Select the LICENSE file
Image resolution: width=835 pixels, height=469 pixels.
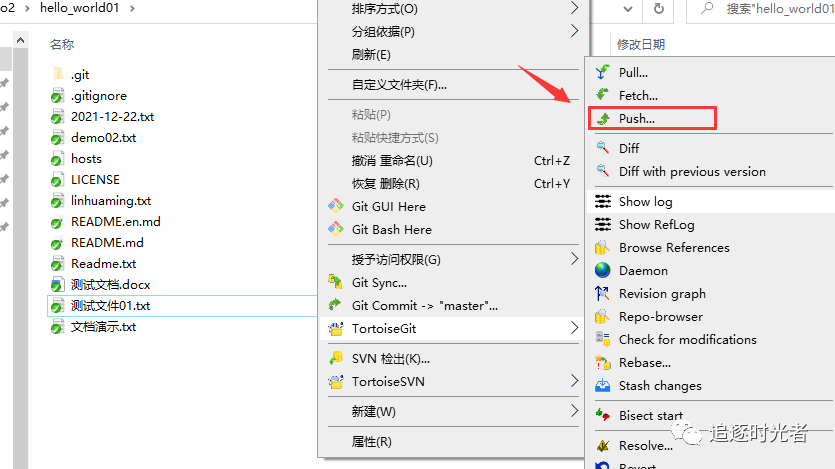coord(95,180)
